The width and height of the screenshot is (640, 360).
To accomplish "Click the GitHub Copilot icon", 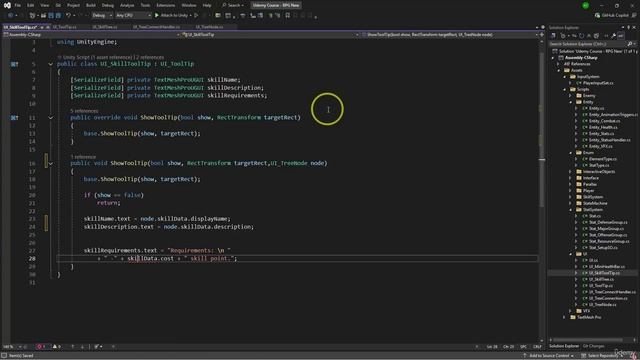I will coord(597,16).
